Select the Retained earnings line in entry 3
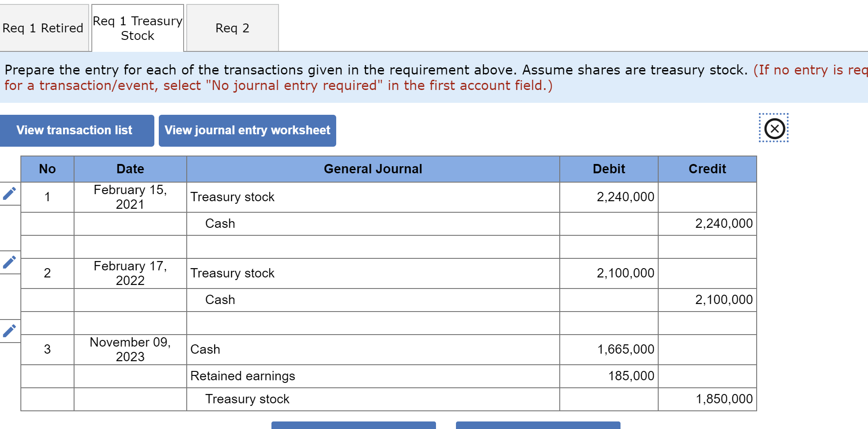The height and width of the screenshot is (429, 868). tap(243, 376)
